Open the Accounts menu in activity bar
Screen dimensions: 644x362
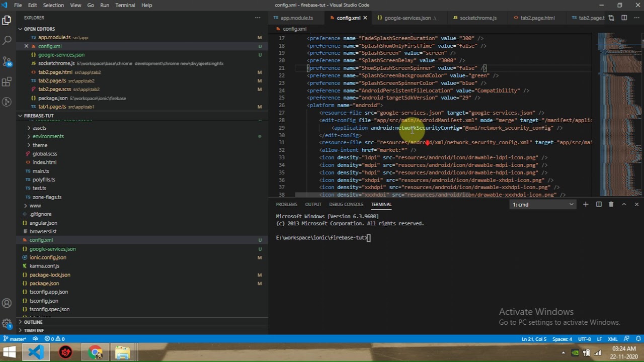pyautogui.click(x=7, y=303)
